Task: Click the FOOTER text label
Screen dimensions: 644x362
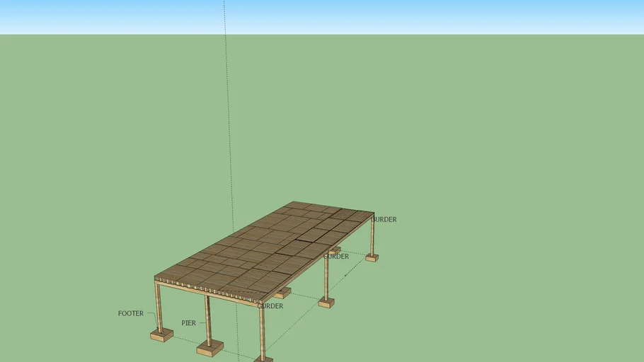Action: [131, 313]
